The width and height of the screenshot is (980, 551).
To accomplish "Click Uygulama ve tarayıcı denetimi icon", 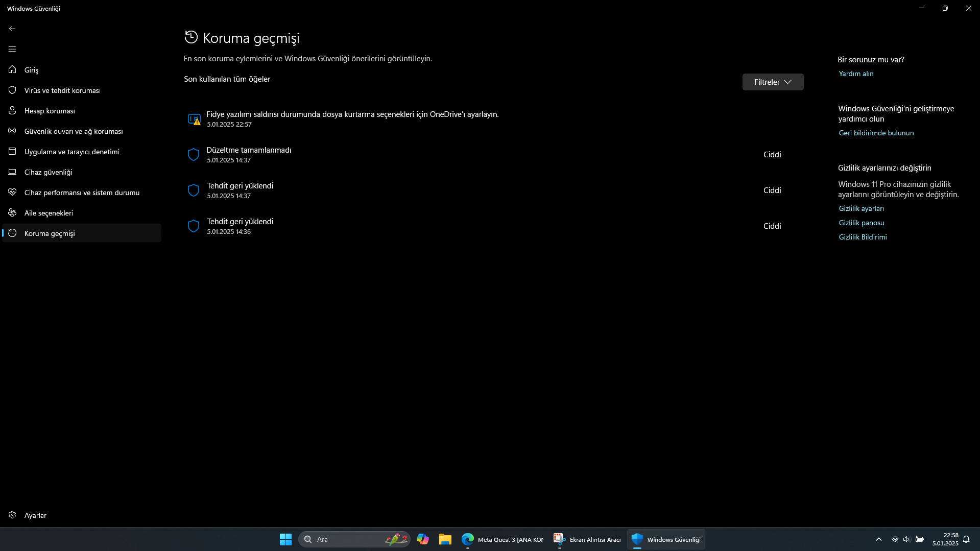I will 12,152.
